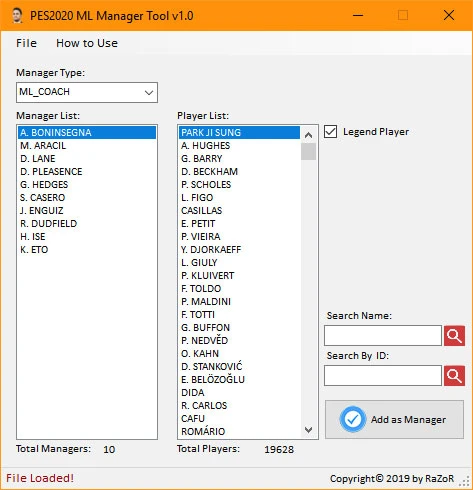Click the File Loaded! status text
This screenshot has width=473, height=490.
coord(40,478)
